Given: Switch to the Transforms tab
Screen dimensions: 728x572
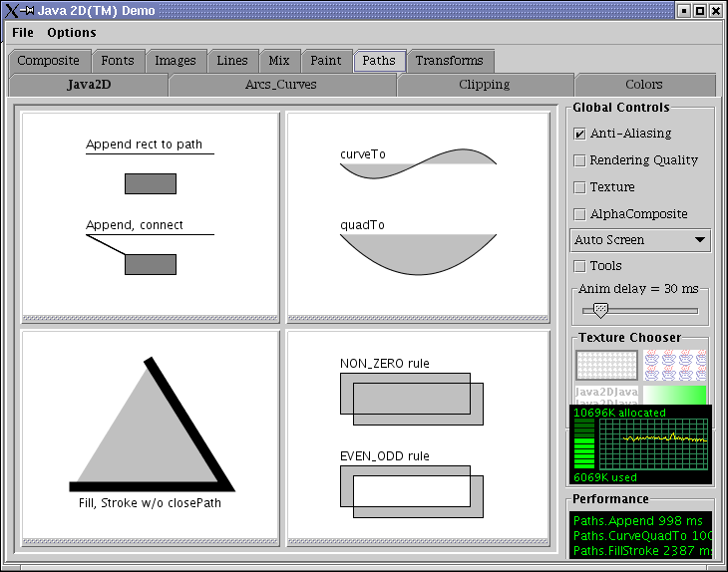Looking at the screenshot, I should [449, 61].
